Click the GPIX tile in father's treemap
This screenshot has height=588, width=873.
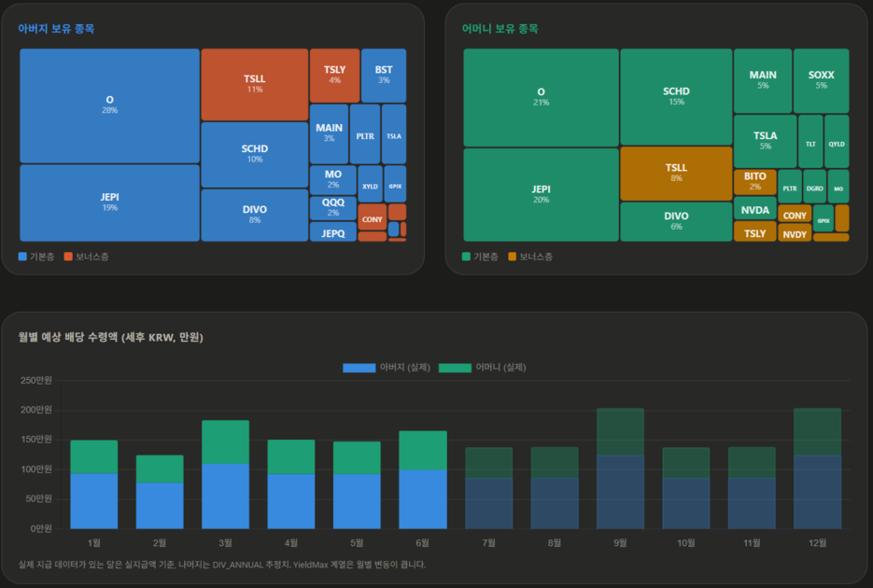coord(395,184)
